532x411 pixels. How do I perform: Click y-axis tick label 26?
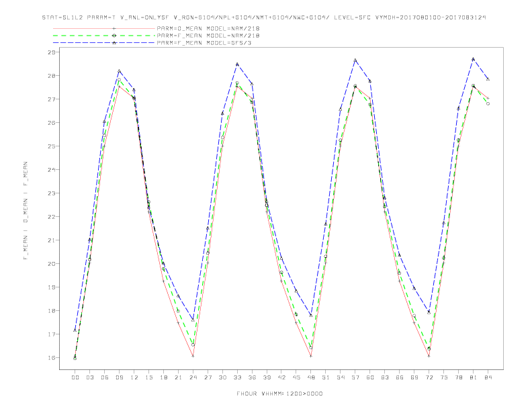click(52, 123)
